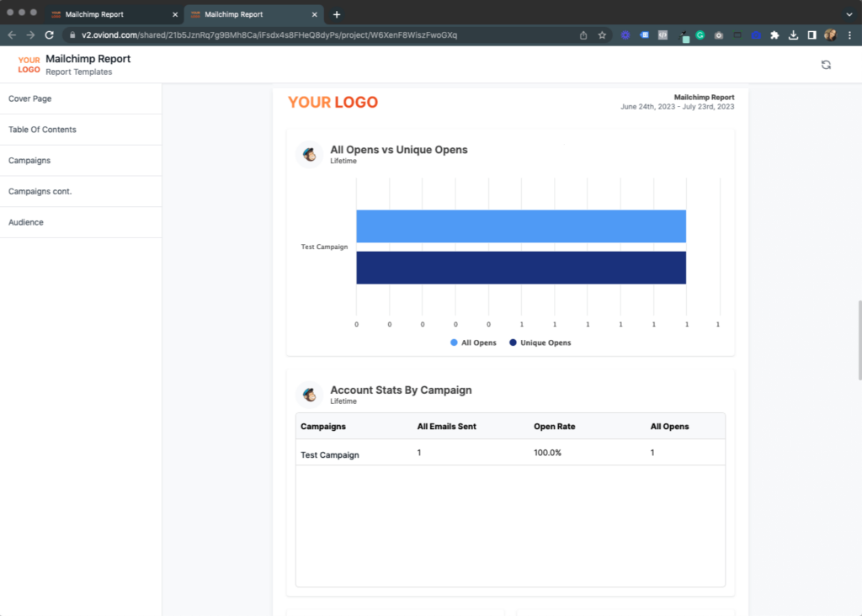This screenshot has width=862, height=616.
Task: Jump to the Audience section
Action: (x=81, y=222)
